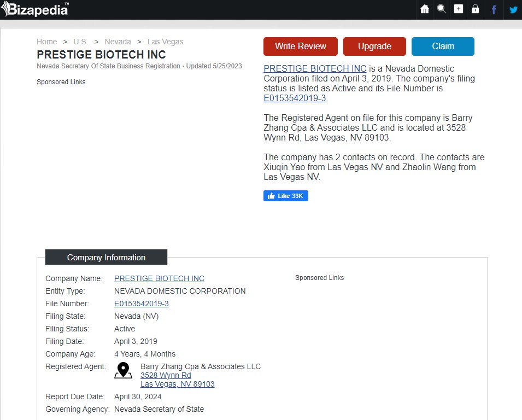This screenshot has height=420, width=522.
Task: Click the 'April 3, 2019' filing date value
Action: point(136,341)
